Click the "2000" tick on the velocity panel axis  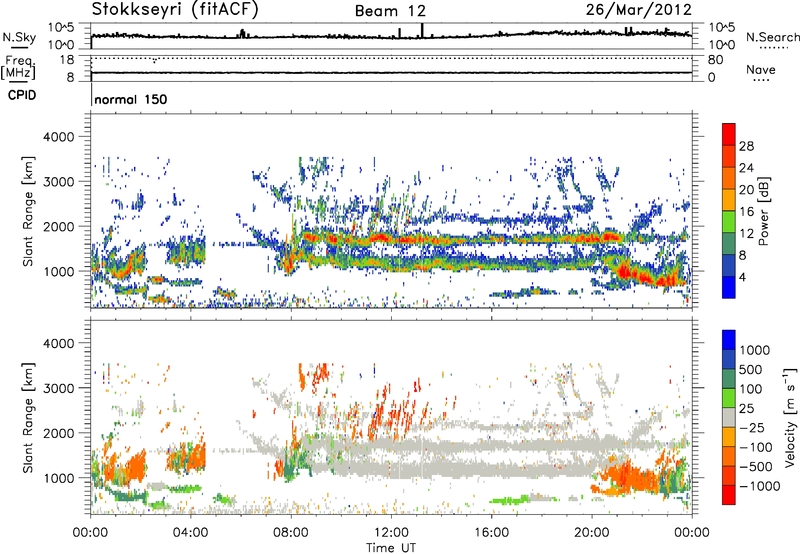pyautogui.click(x=58, y=433)
